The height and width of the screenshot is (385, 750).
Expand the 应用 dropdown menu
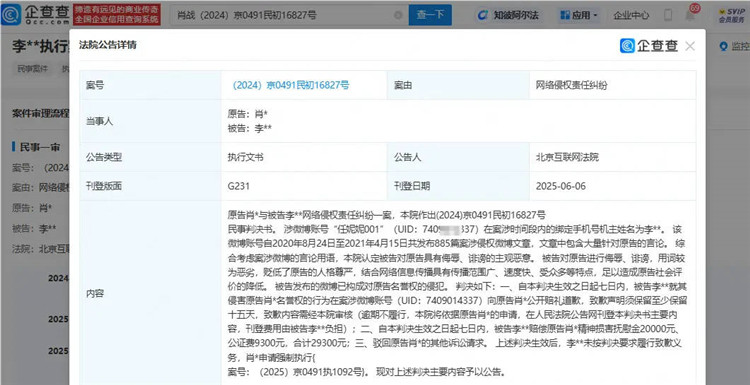(579, 15)
